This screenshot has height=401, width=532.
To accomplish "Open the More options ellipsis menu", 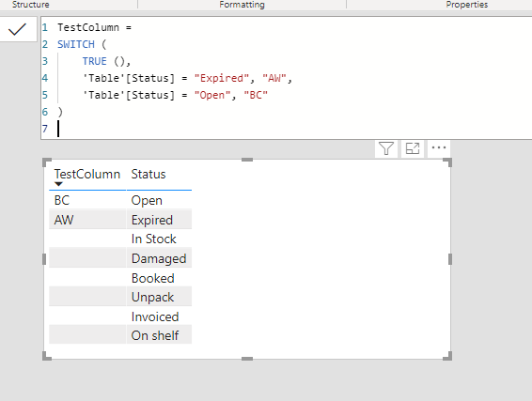I will click(439, 147).
